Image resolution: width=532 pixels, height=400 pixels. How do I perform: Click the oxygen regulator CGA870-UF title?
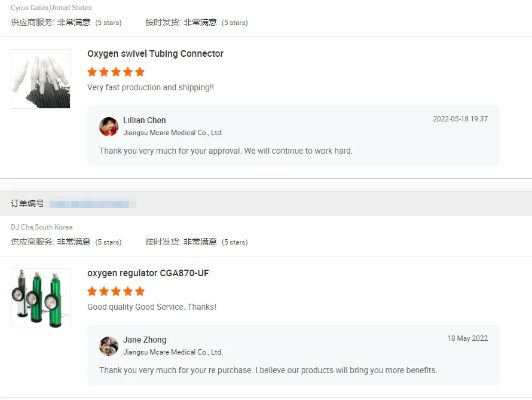tap(148, 273)
